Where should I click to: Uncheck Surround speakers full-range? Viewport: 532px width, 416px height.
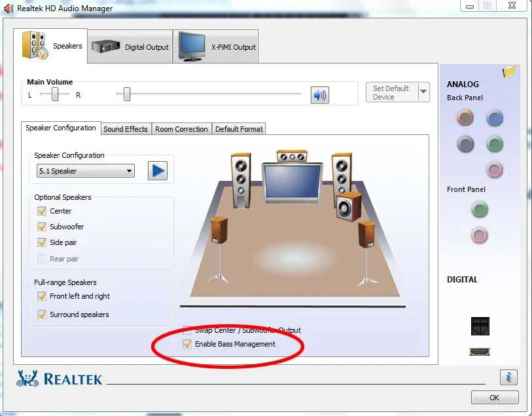click(42, 314)
